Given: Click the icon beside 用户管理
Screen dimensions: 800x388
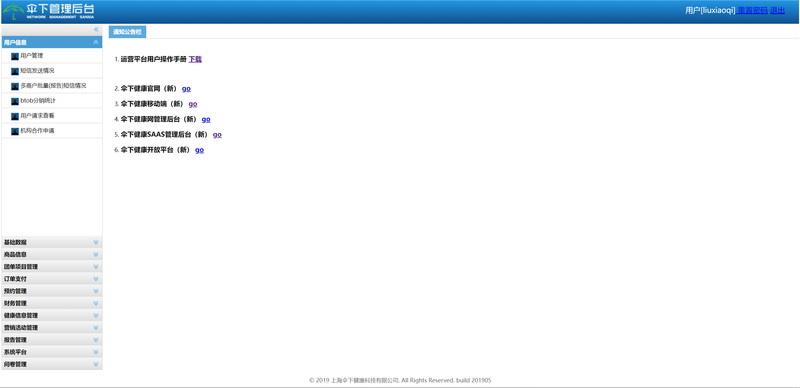Looking at the screenshot, I should pyautogui.click(x=15, y=56).
